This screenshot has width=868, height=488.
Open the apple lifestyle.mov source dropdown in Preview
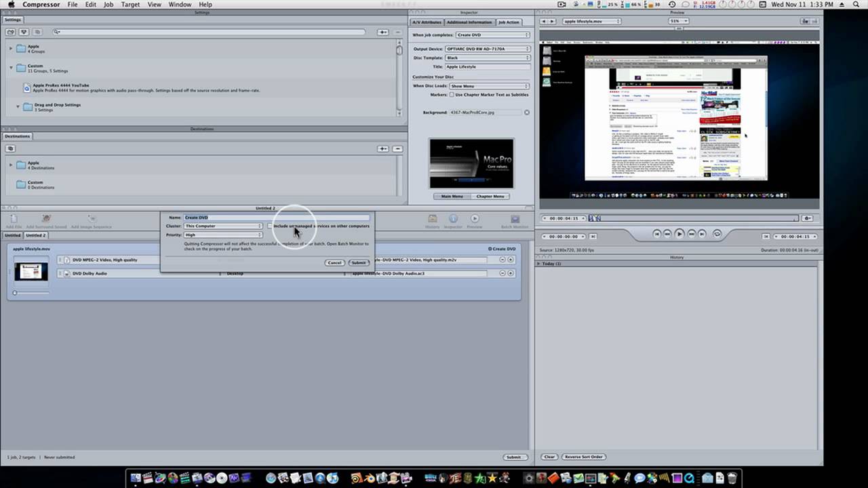tap(591, 21)
